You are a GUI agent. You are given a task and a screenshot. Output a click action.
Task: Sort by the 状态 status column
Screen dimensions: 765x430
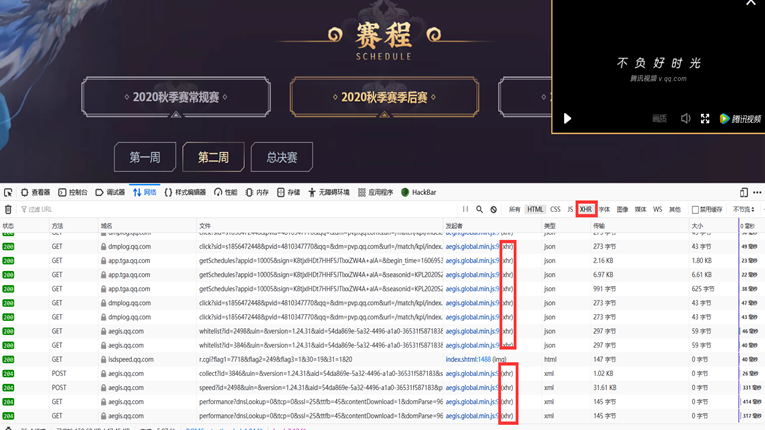[x=24, y=226]
